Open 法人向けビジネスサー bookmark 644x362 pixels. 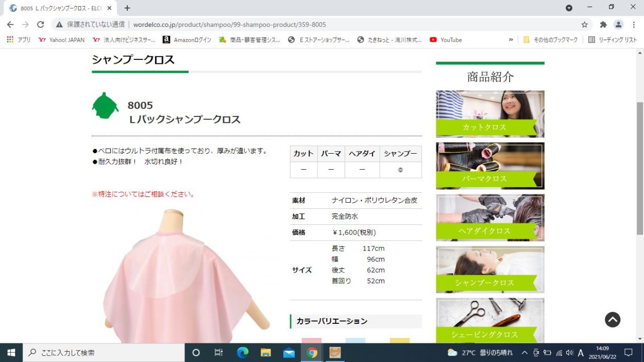click(x=124, y=40)
